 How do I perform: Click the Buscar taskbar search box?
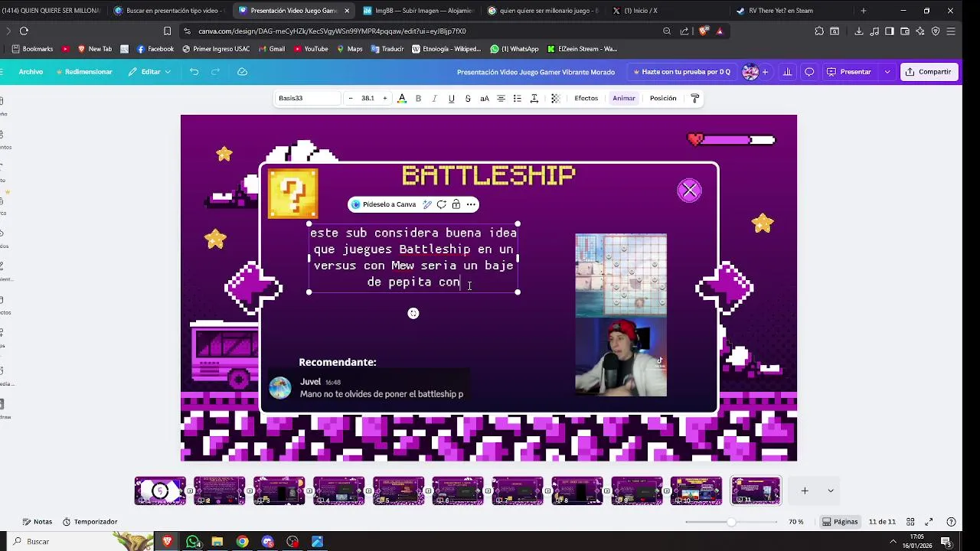(x=61, y=542)
